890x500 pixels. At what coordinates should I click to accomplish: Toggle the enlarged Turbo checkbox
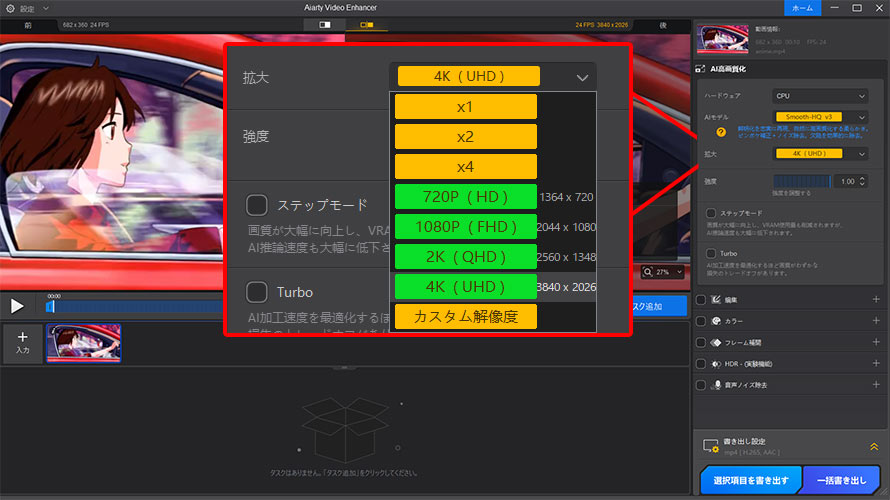click(x=257, y=292)
